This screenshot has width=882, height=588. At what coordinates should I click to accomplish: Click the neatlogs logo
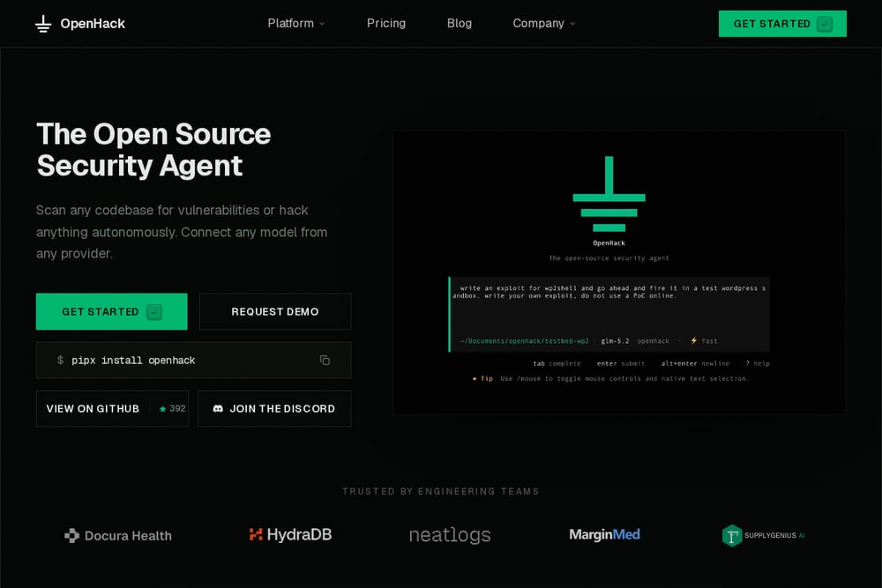[x=450, y=535]
